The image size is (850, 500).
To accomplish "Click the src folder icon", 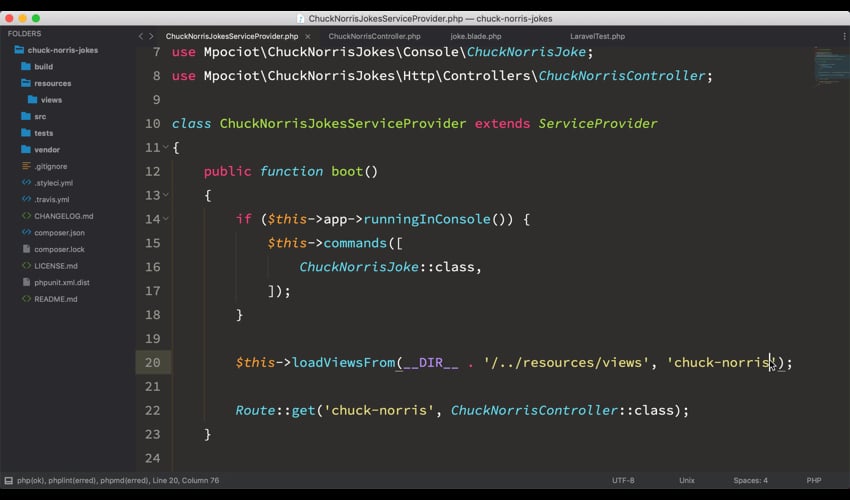I will point(26,116).
